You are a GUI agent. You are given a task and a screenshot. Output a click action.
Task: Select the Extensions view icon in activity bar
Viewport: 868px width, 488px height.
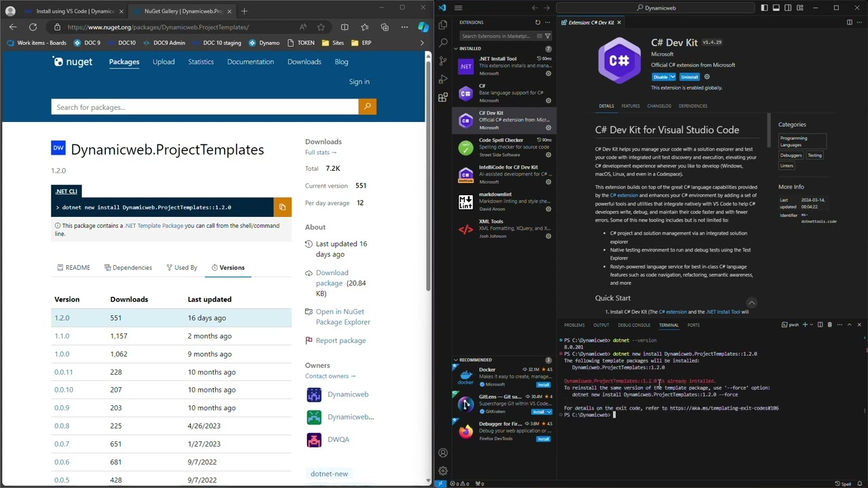[x=443, y=98]
